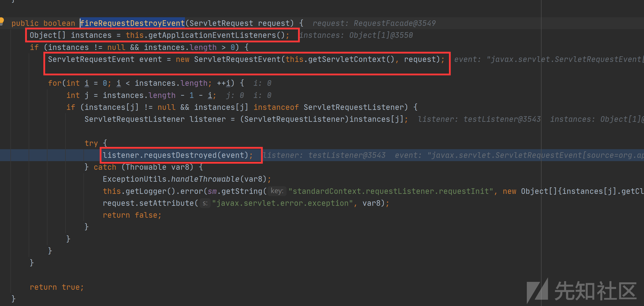The height and width of the screenshot is (306, 644).
Task: Click the 'key:' parameter hint label
Action: point(277,191)
